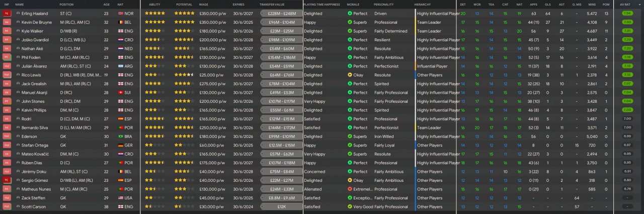Sort by the APPS column header
Viewport: 644px width, 214px height.
pos(533,4)
